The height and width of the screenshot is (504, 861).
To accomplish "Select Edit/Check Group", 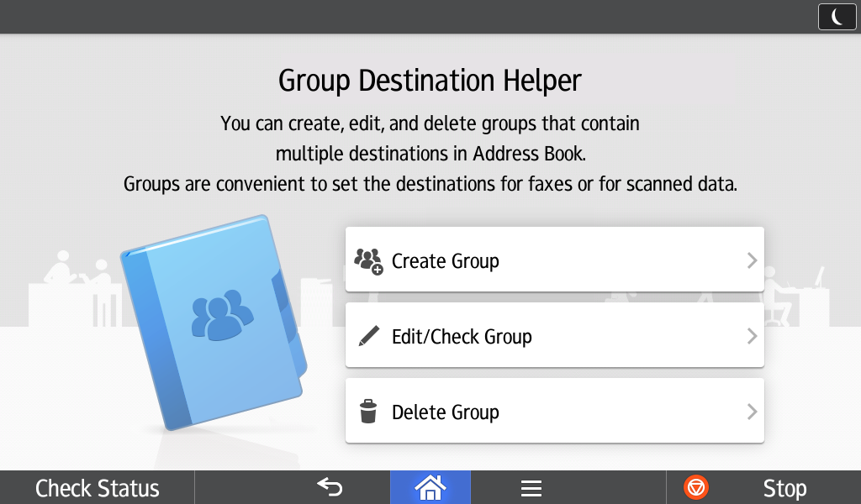I will coord(555,335).
